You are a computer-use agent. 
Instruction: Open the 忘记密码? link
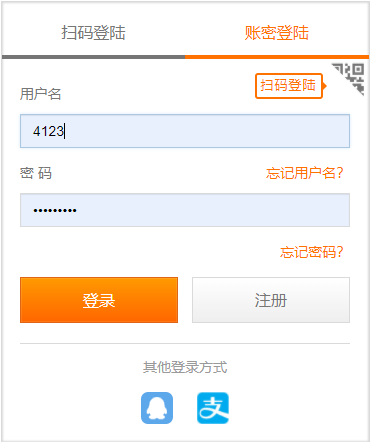[x=311, y=252]
